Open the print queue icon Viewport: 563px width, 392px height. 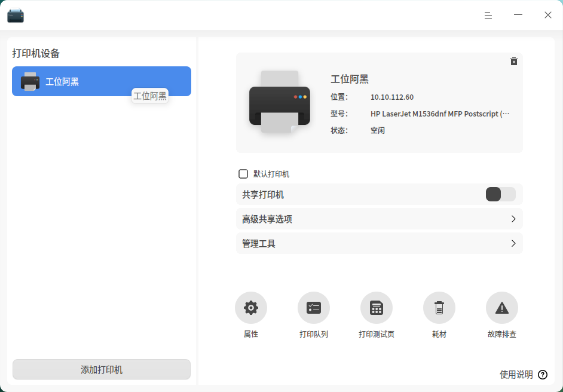click(x=313, y=308)
